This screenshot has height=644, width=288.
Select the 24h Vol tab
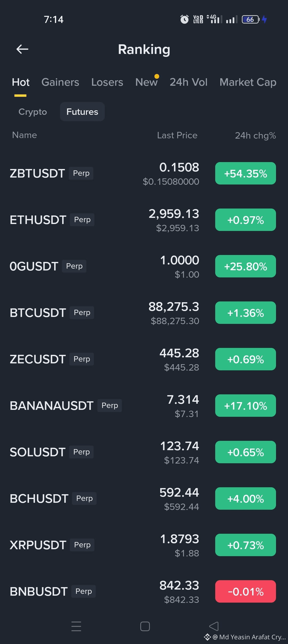189,82
